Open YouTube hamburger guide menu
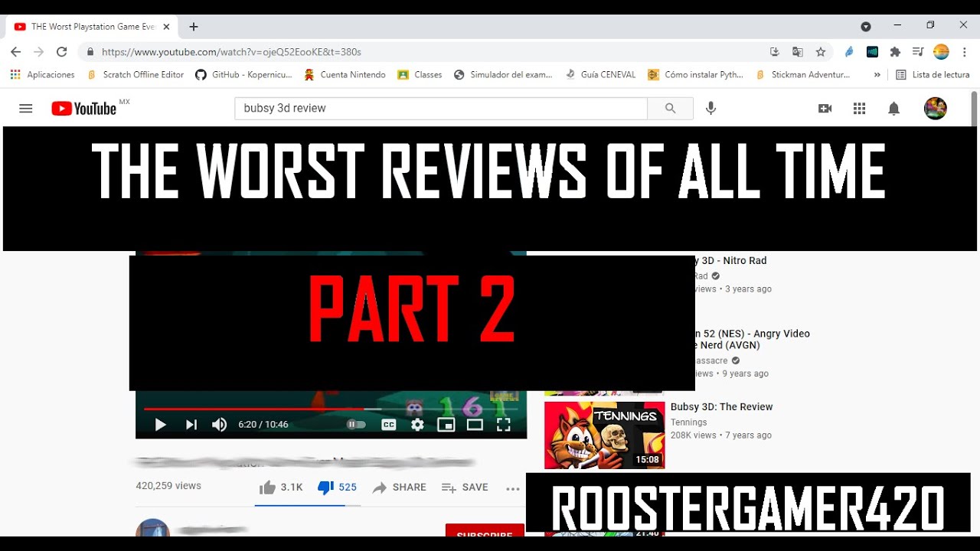Screen dimensions: 980x551 pos(26,109)
